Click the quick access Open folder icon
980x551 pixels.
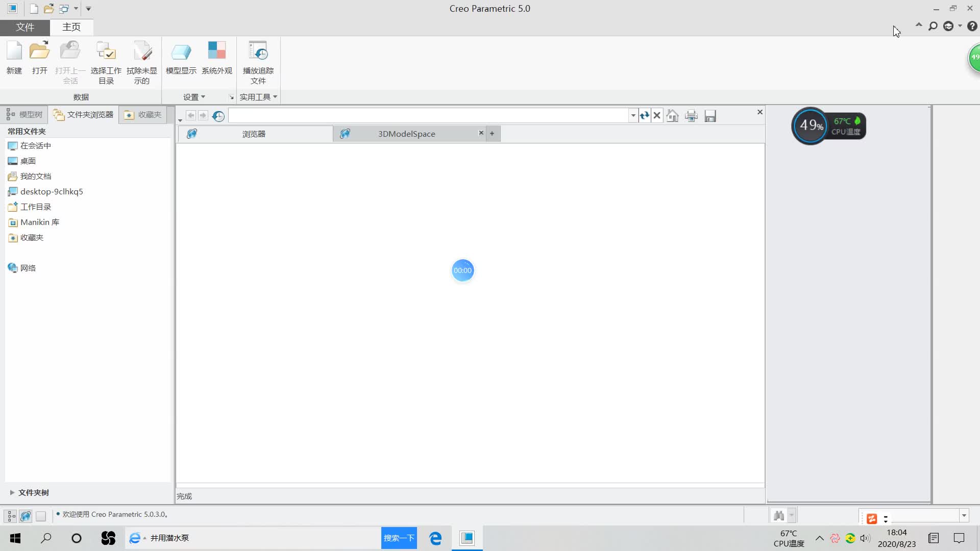click(48, 9)
